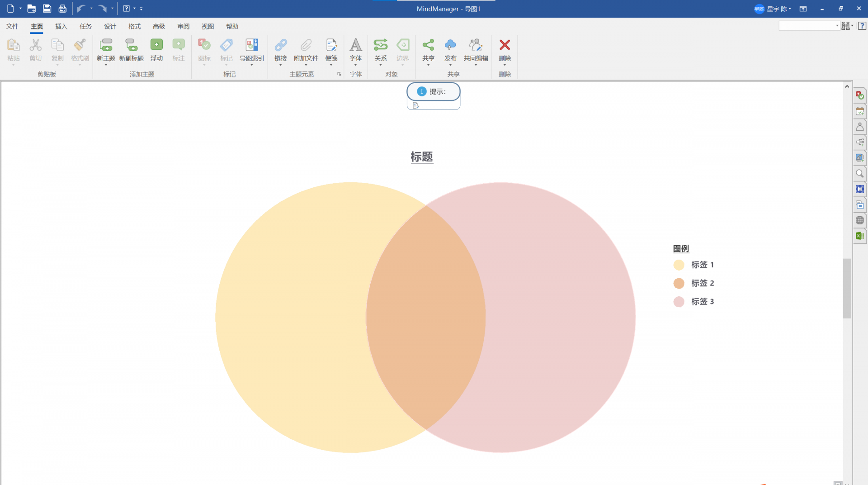Click the vertical scrollbar thumb
The image size is (868, 485).
[x=847, y=288]
